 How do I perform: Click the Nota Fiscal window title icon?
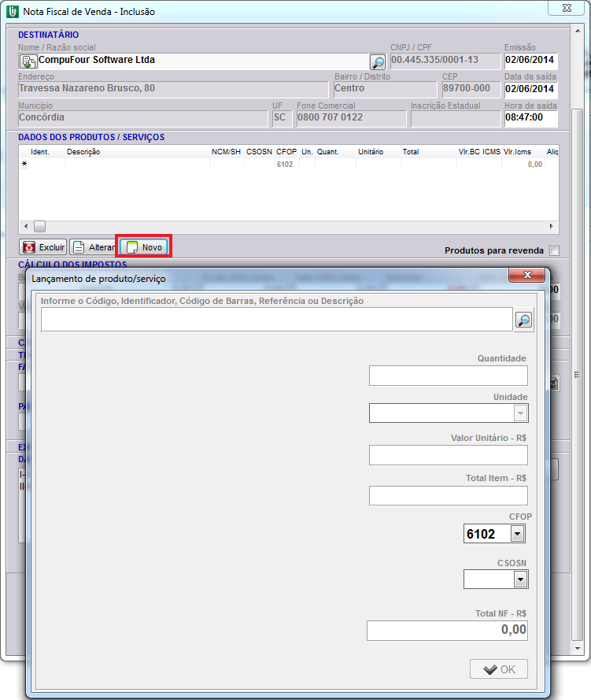[13, 12]
